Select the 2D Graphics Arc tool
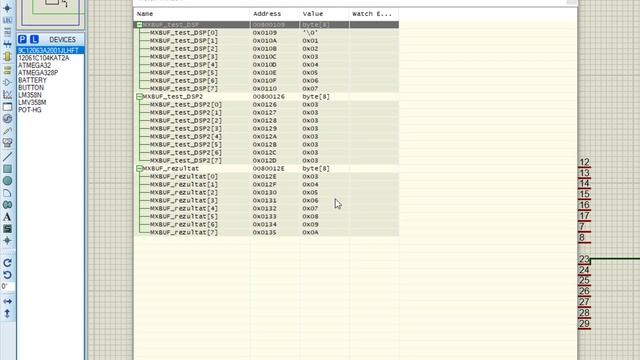This screenshot has width=640, height=360. (7, 193)
